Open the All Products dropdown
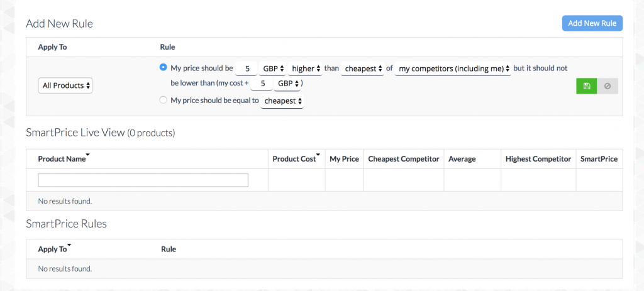Image resolution: width=644 pixels, height=291 pixels. pyautogui.click(x=65, y=85)
